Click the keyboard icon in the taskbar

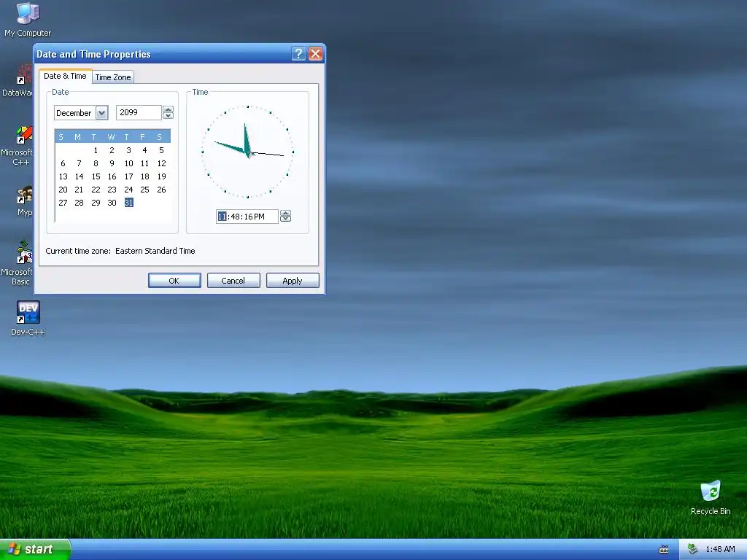[664, 550]
